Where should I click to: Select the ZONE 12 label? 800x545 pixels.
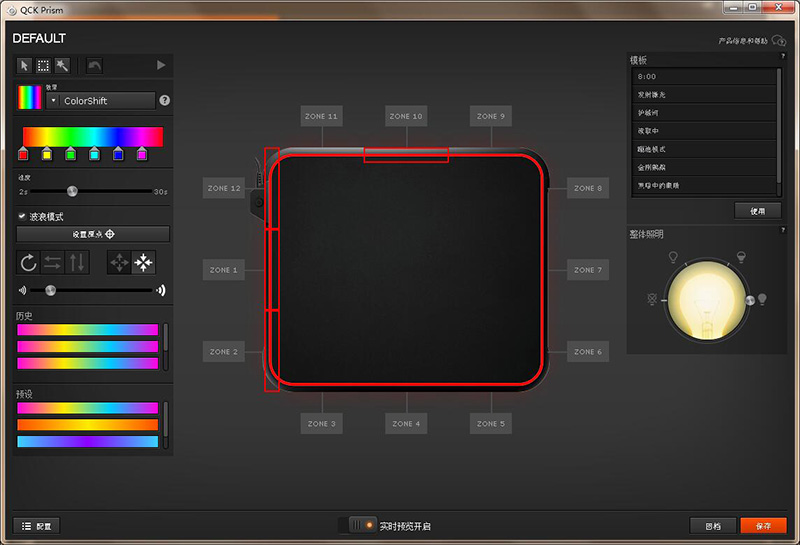tap(223, 188)
